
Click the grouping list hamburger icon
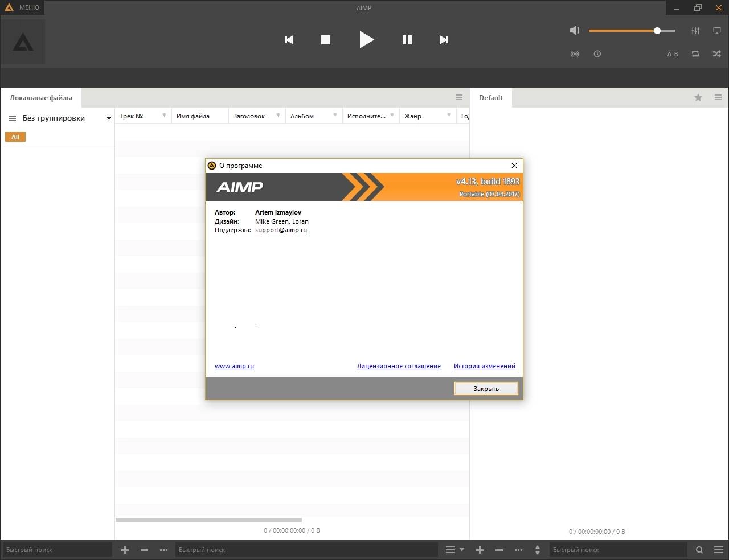pos(13,118)
